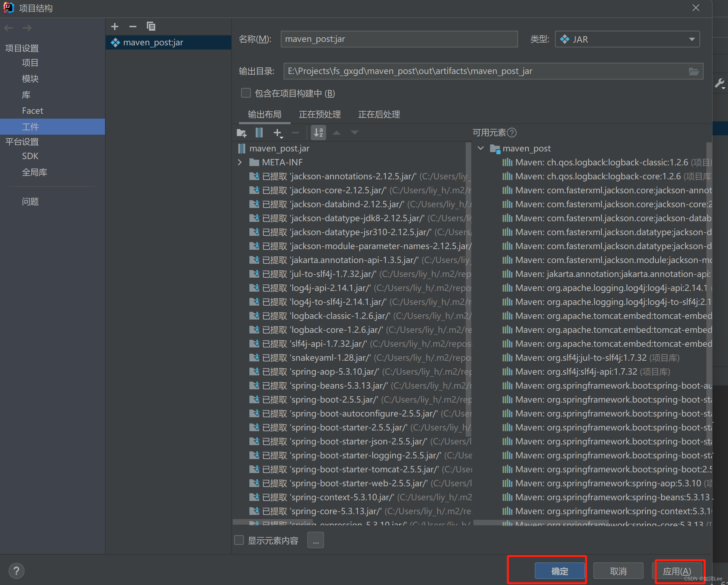Enable the 包含在项目构建中 checkbox

coord(246,93)
